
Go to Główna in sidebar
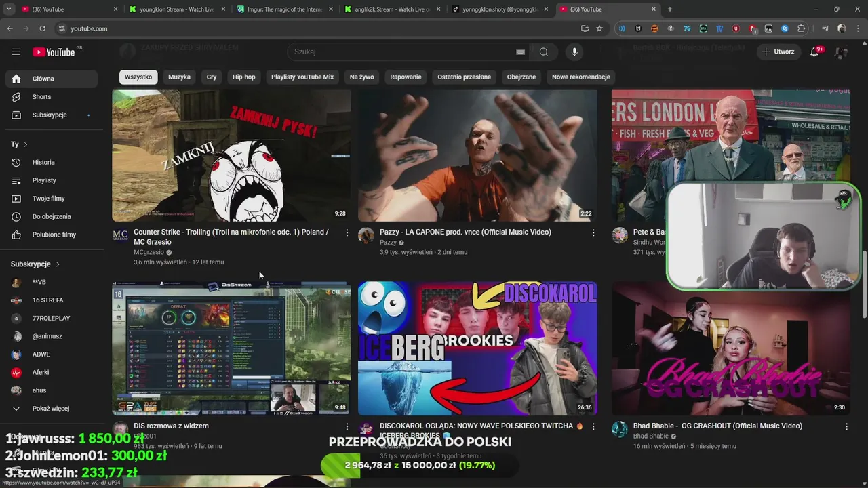[x=52, y=79]
